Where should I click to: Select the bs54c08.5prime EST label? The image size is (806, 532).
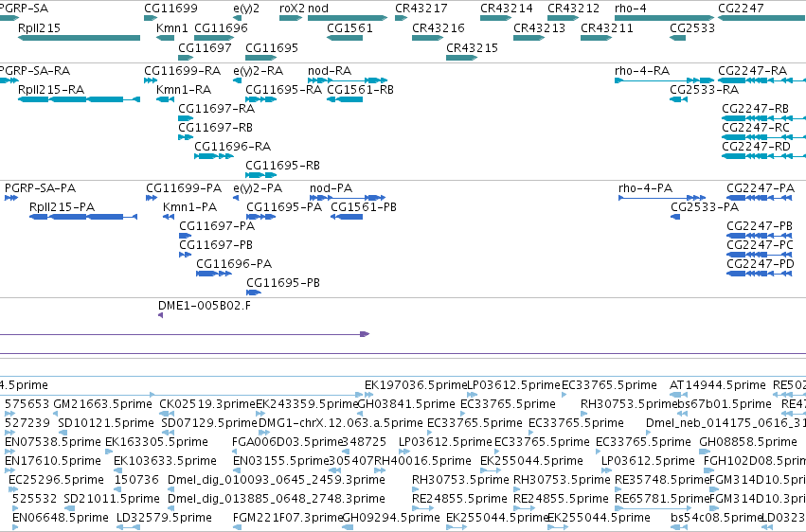point(715,518)
